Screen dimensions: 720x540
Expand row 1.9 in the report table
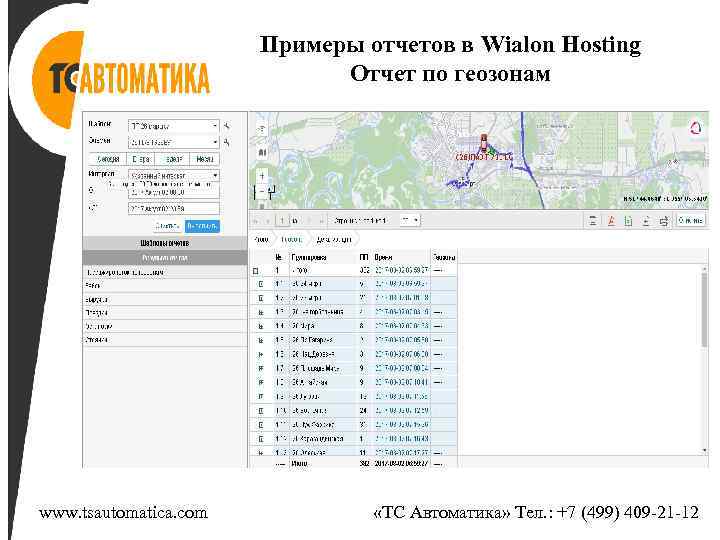261,397
